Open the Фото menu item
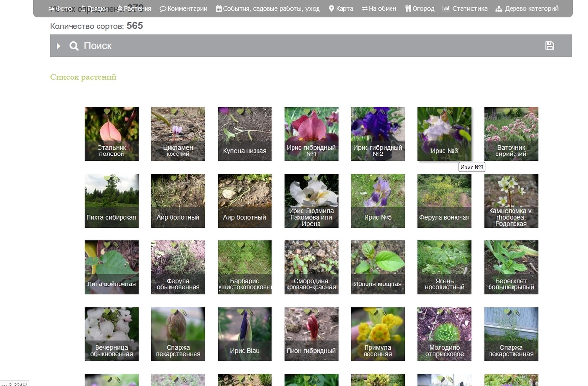 [60, 8]
